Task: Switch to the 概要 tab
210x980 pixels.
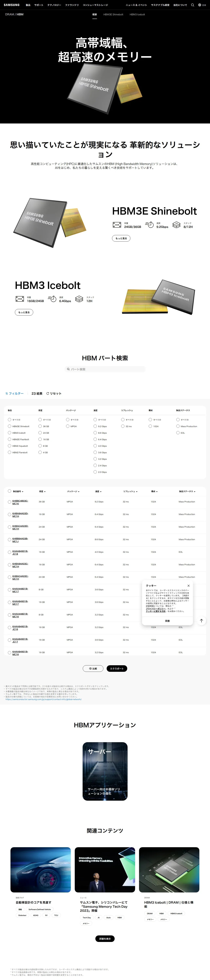Action: pyautogui.click(x=95, y=15)
